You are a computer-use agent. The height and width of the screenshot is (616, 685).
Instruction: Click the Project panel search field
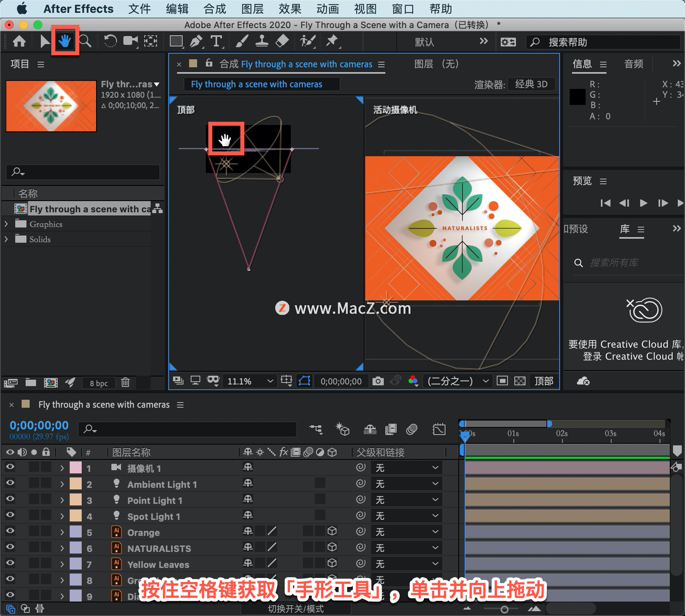point(83,172)
